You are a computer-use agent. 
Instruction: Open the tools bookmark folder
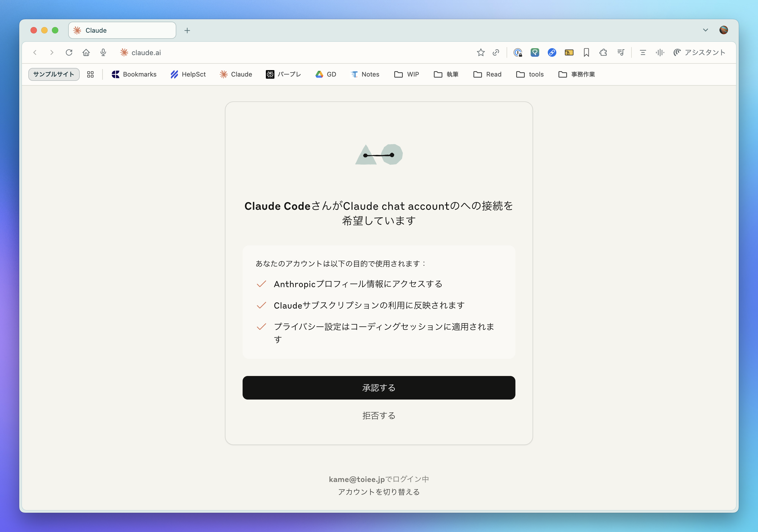tap(530, 74)
